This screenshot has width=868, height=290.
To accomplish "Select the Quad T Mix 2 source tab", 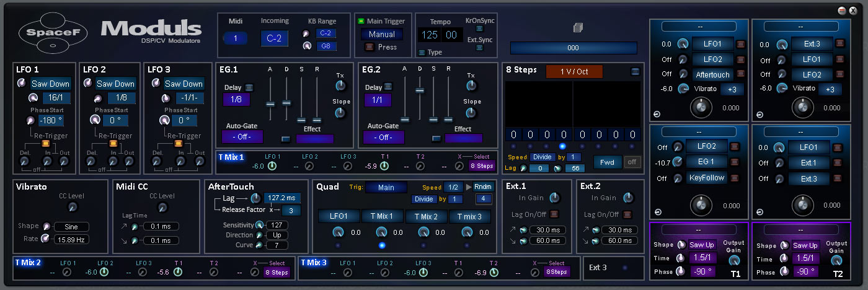I will click(426, 216).
